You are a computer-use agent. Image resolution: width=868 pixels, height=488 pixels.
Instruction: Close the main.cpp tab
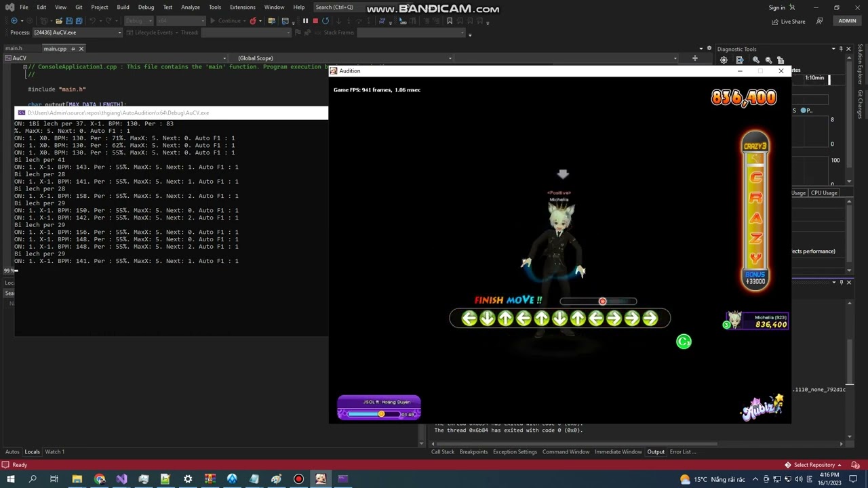tap(81, 49)
